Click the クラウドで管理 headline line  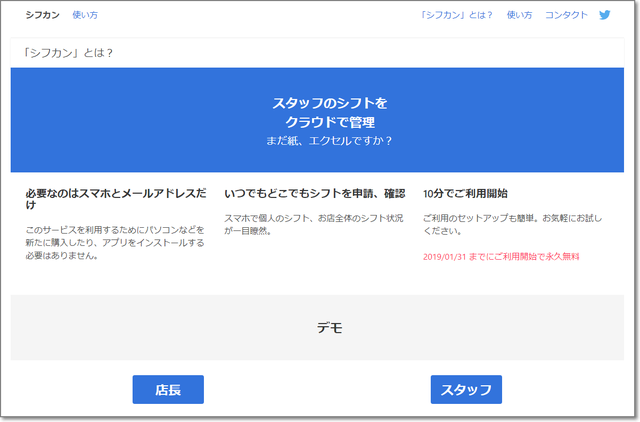point(329,122)
